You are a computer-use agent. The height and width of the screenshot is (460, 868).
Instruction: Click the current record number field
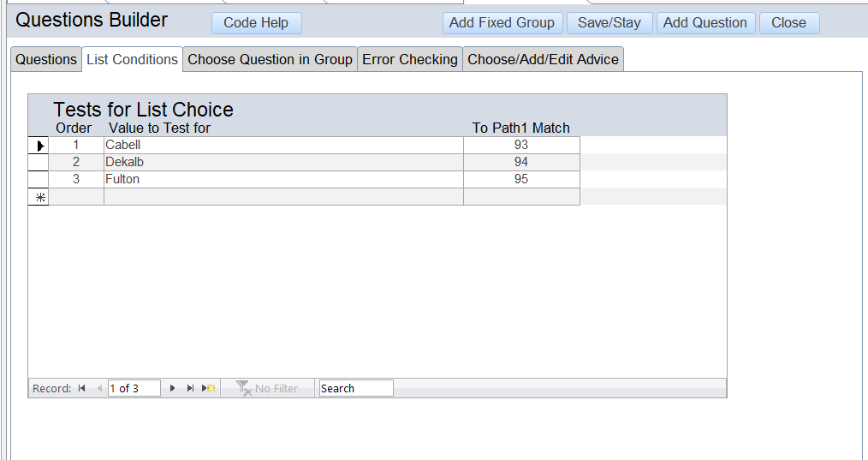(x=134, y=389)
